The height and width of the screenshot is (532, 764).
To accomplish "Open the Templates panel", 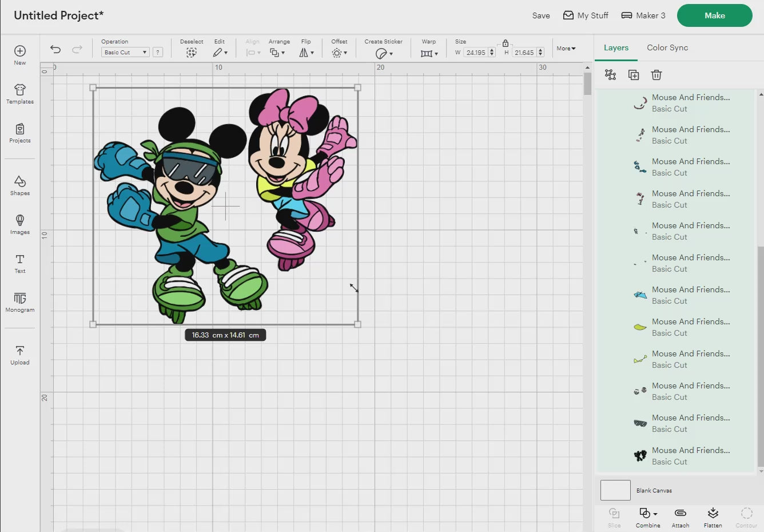I will click(x=20, y=94).
